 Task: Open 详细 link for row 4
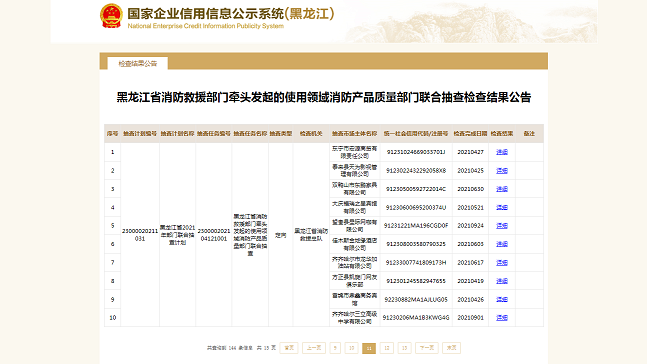(x=502, y=207)
